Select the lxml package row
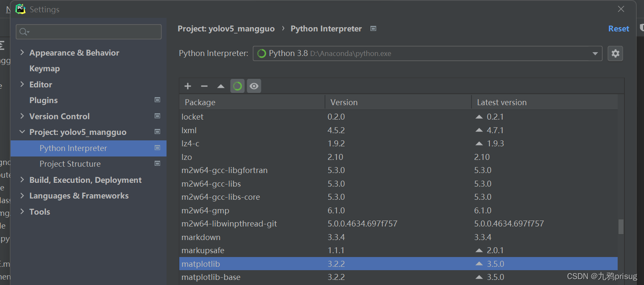 [398, 130]
